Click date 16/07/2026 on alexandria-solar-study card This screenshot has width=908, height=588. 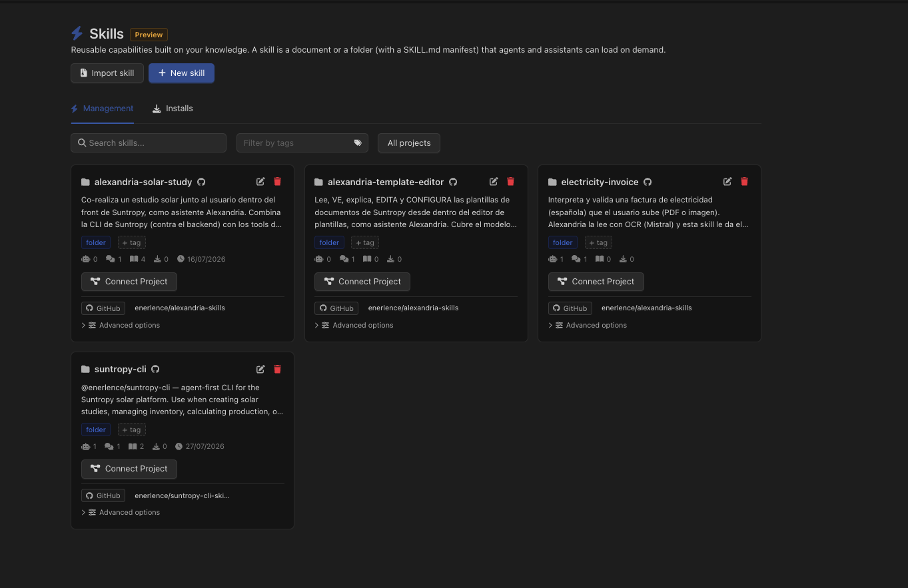[x=207, y=259]
